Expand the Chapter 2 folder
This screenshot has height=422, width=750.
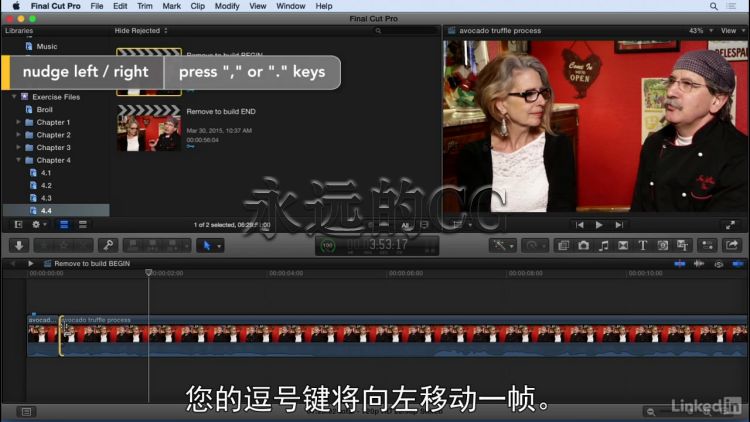[x=18, y=135]
